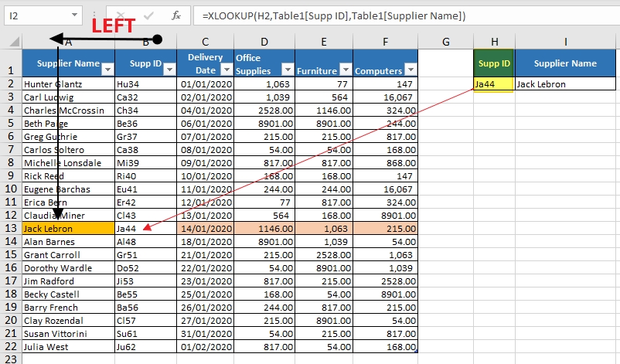Image resolution: width=620 pixels, height=364 pixels.
Task: Expand the Delivery Date filter dropdown
Action: click(x=226, y=70)
